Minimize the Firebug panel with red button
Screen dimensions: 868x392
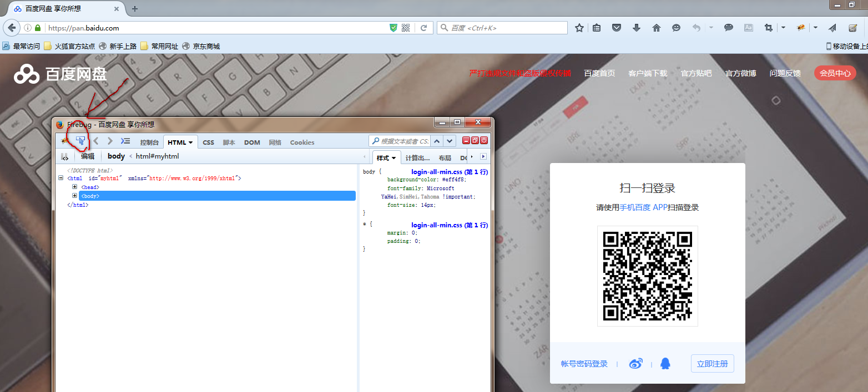click(x=466, y=141)
